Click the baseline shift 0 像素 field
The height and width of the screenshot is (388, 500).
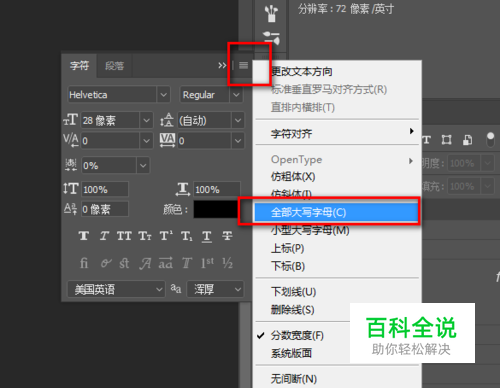[x=105, y=209]
